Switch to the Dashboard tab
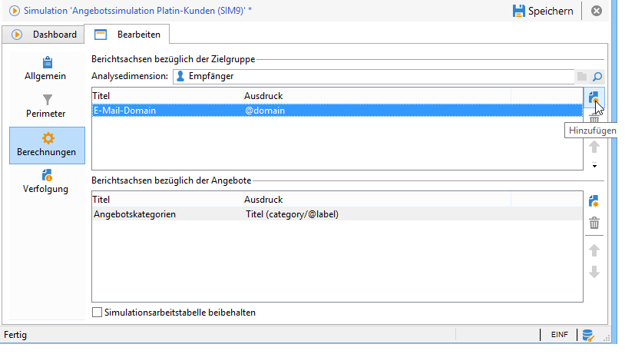 point(45,35)
